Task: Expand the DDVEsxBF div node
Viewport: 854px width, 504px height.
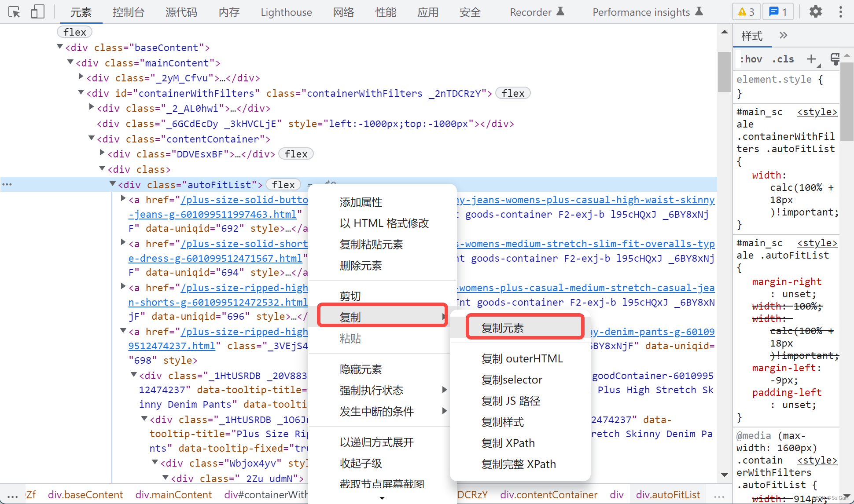Action: (x=102, y=153)
